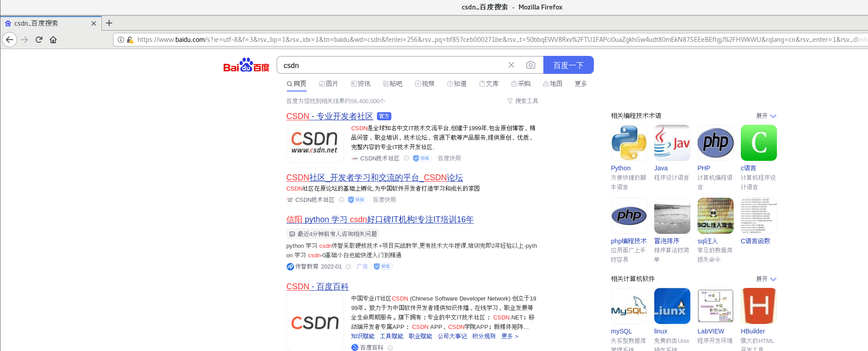Expand 相关计算机软件 with 展开

[766, 279]
